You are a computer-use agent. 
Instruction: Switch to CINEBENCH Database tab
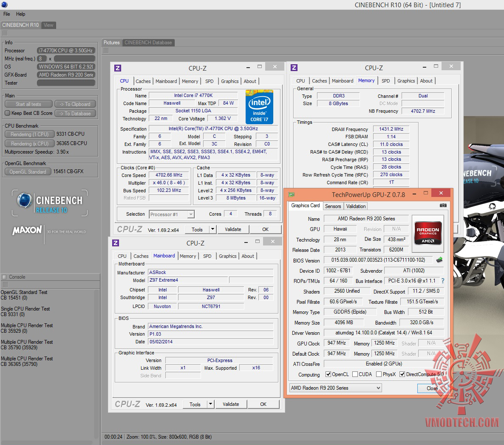pos(148,43)
